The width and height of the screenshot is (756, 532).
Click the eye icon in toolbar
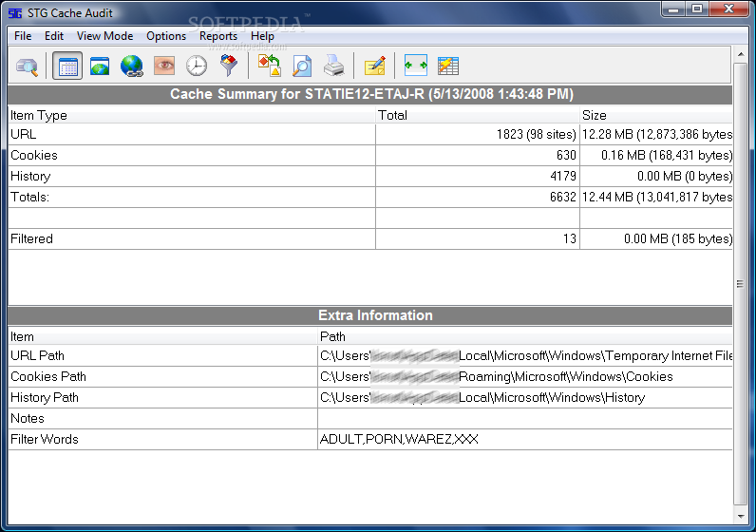tap(164, 66)
